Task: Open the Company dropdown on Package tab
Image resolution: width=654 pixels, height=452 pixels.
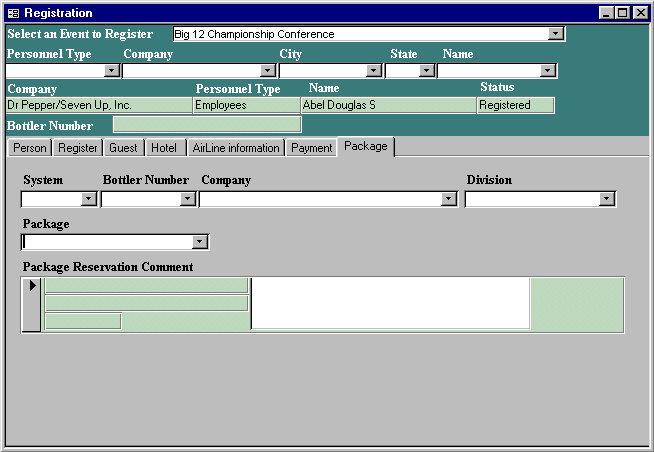Action: tap(449, 199)
